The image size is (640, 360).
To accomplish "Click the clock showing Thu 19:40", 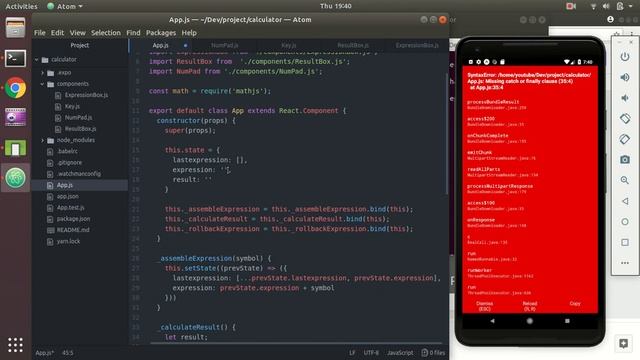I will 336,6.
